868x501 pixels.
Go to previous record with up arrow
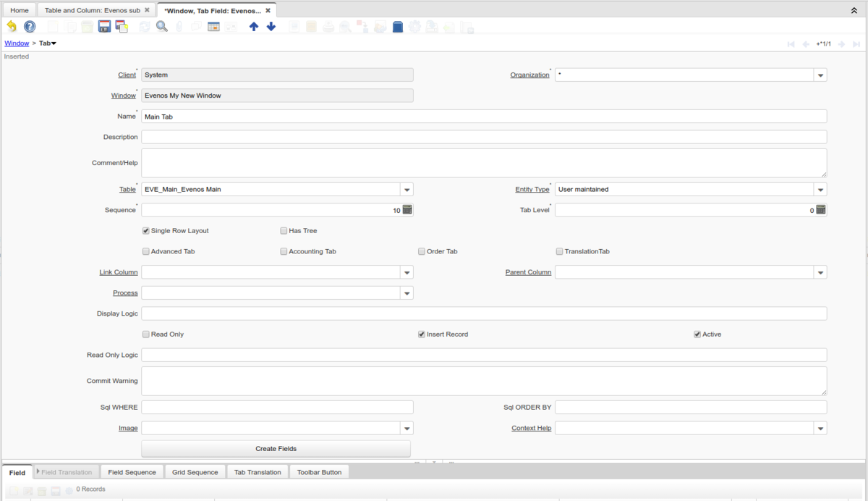click(x=253, y=27)
